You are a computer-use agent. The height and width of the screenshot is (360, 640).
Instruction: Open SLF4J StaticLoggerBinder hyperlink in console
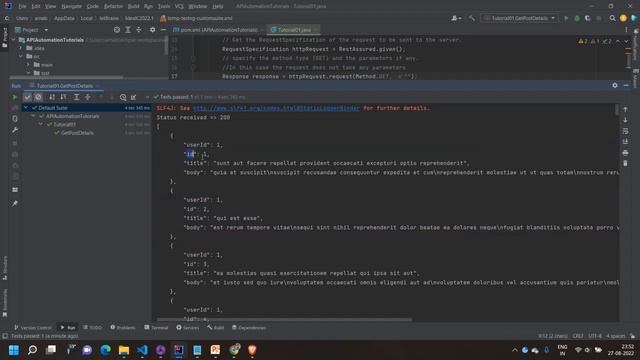point(276,108)
